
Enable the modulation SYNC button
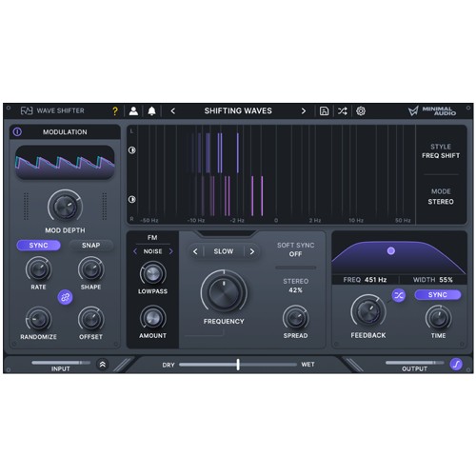(x=38, y=246)
